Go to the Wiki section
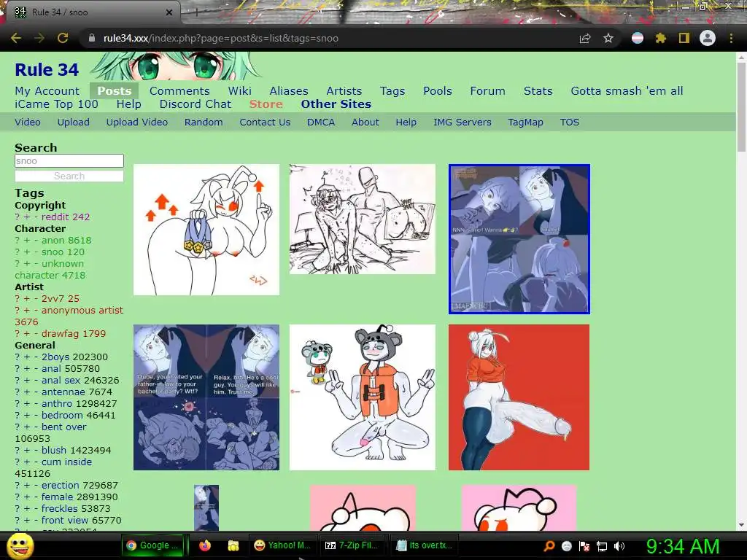Viewport: 747px width, 560px height. pyautogui.click(x=239, y=90)
